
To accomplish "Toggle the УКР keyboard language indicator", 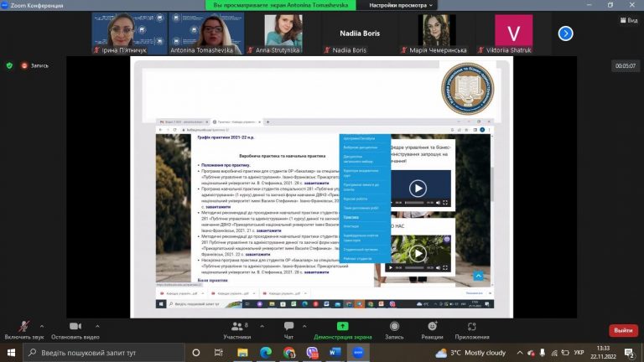I will (579, 353).
